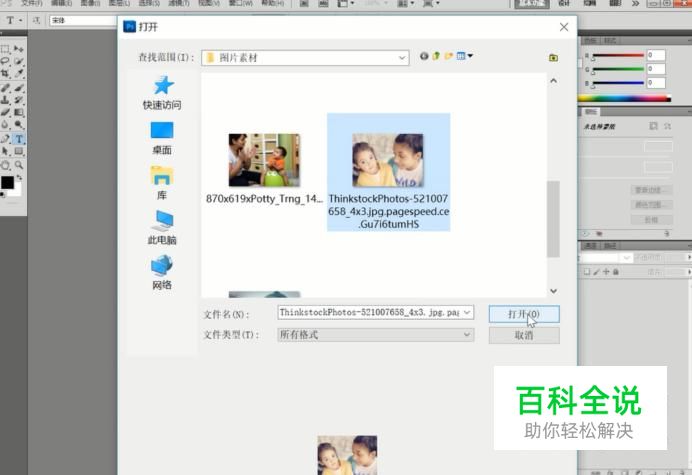692x475 pixels.
Task: Select the Hand tool
Action: click(5, 166)
